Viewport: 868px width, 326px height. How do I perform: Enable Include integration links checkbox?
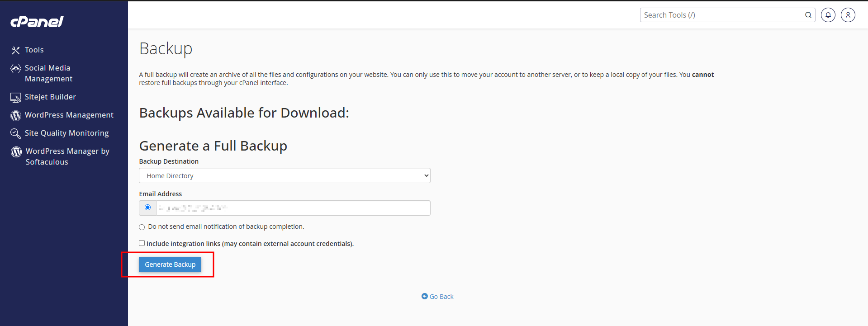142,243
